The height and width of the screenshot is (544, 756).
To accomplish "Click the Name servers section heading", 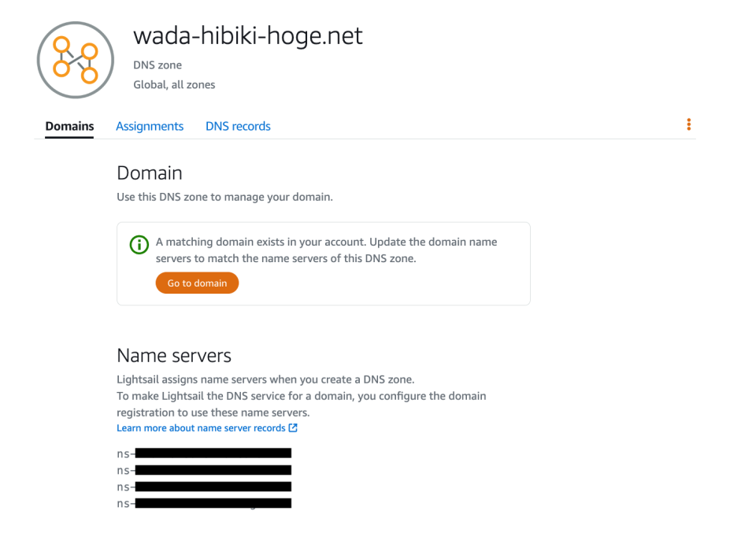I will 174,355.
